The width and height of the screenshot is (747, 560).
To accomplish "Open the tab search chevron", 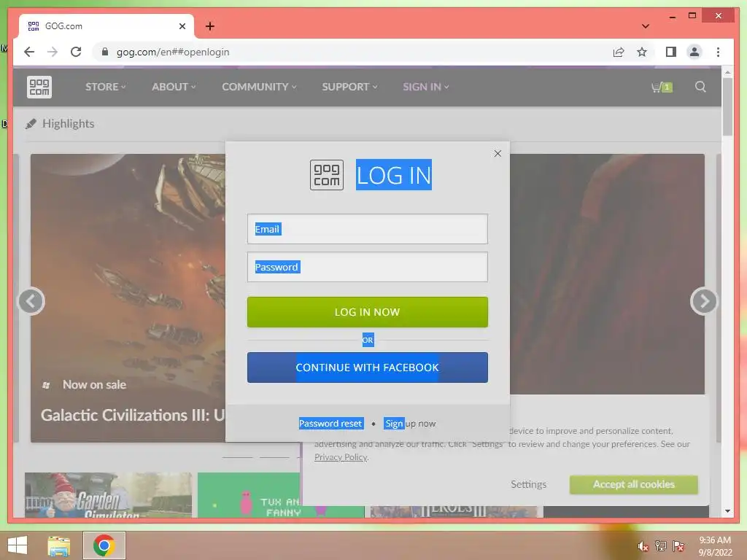I will point(645,26).
